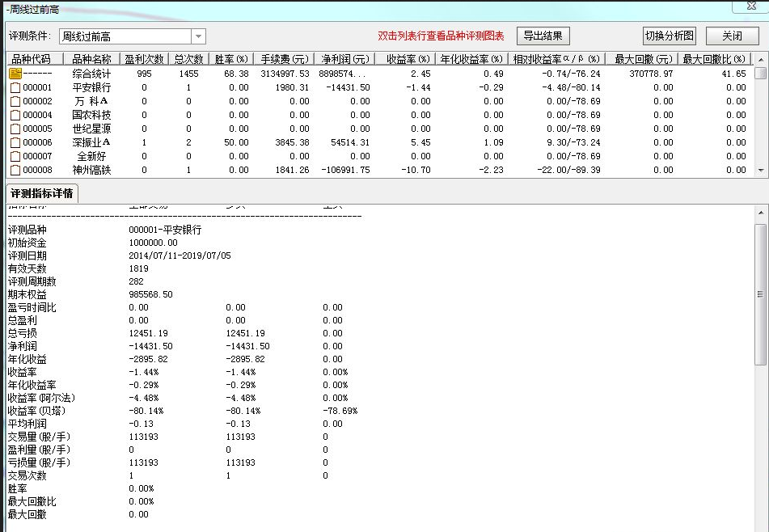
Task: Sort by 相对收益率α/β(%) column header
Action: pos(556,59)
